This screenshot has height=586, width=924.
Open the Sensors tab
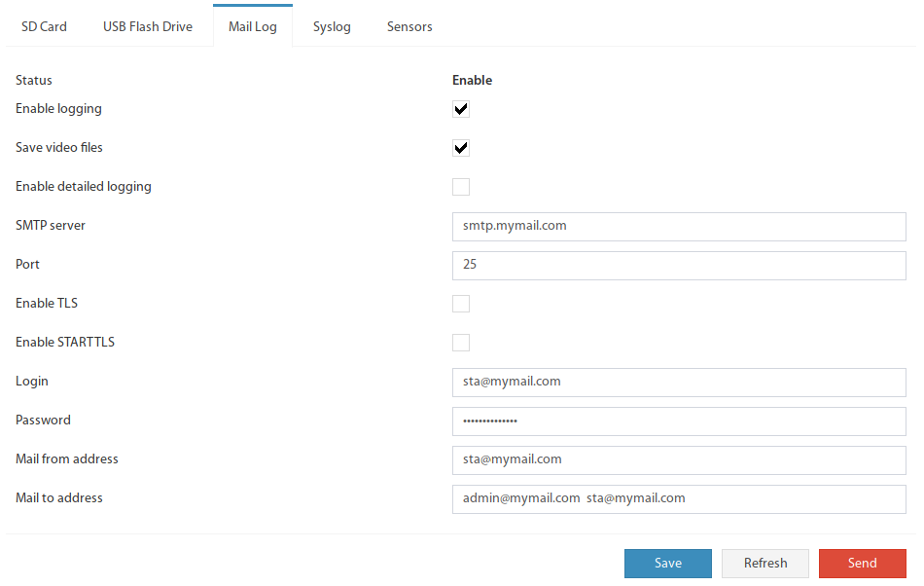coord(409,26)
